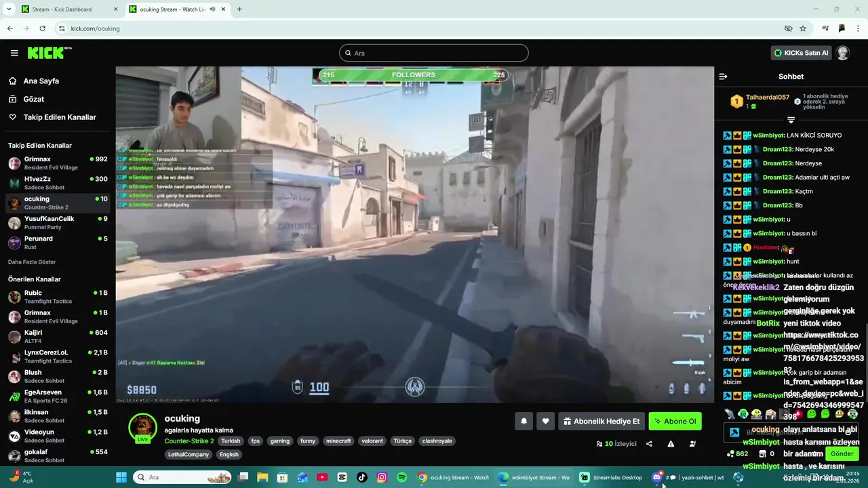Click the clashroyale tag
Screen dimensions: 868x488
tap(437, 441)
